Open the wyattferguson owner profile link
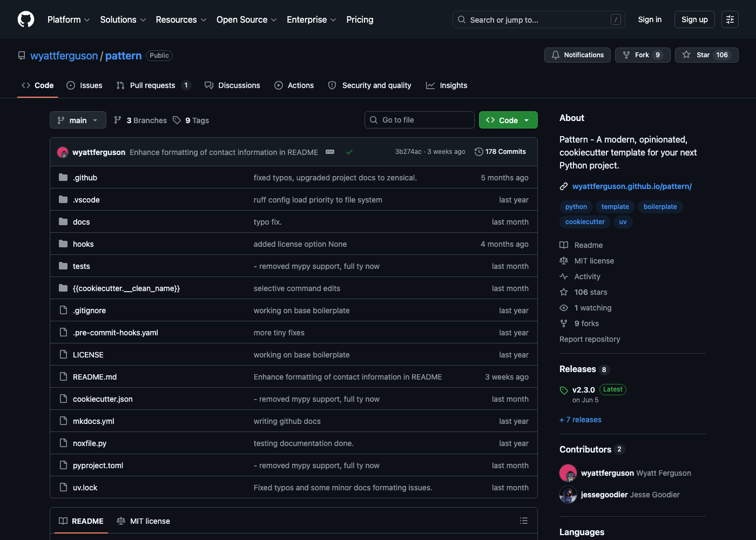 64,56
